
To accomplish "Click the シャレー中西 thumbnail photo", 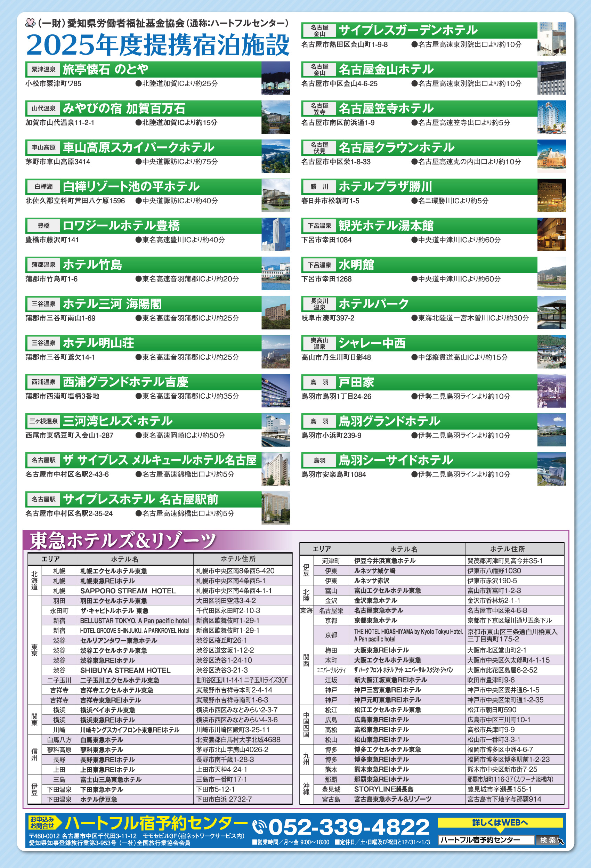I will [551, 351].
